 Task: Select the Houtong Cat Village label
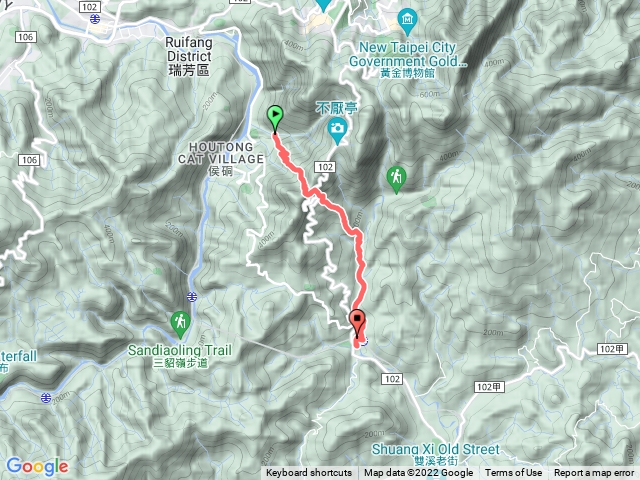[x=221, y=159]
